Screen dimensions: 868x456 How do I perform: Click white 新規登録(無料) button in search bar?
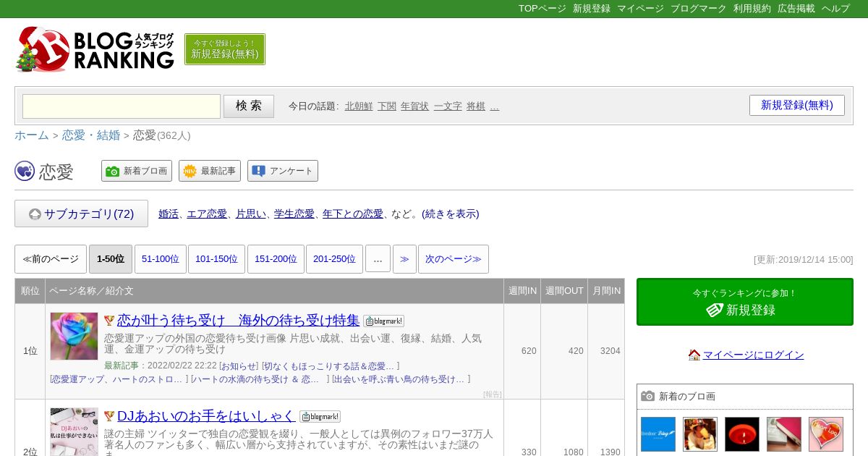[x=797, y=105]
